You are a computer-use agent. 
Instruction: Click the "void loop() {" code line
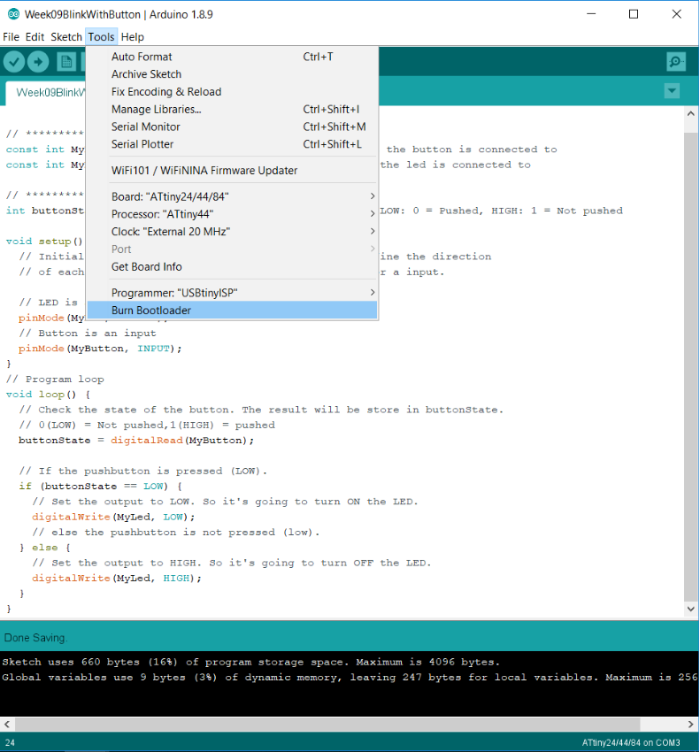click(48, 395)
